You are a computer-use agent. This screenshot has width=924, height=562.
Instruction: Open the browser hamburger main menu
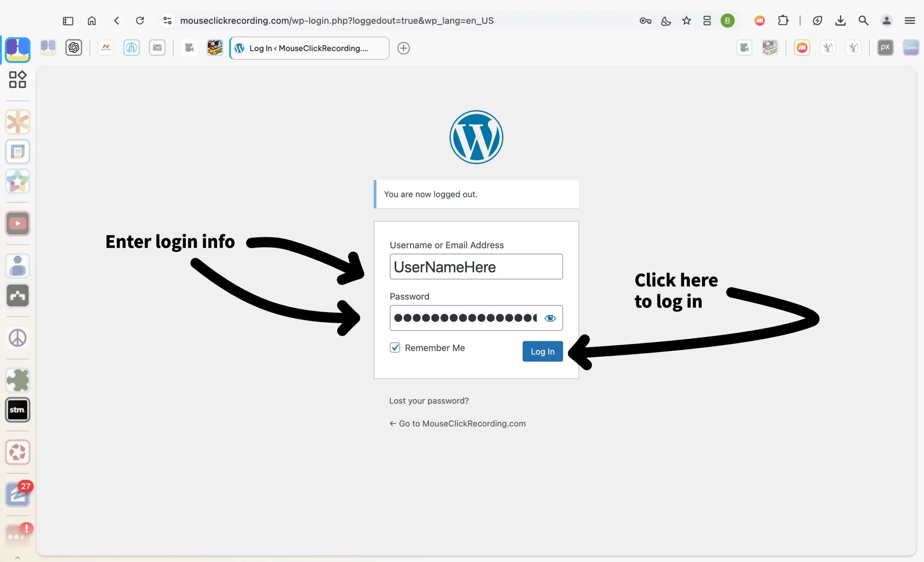pos(910,21)
